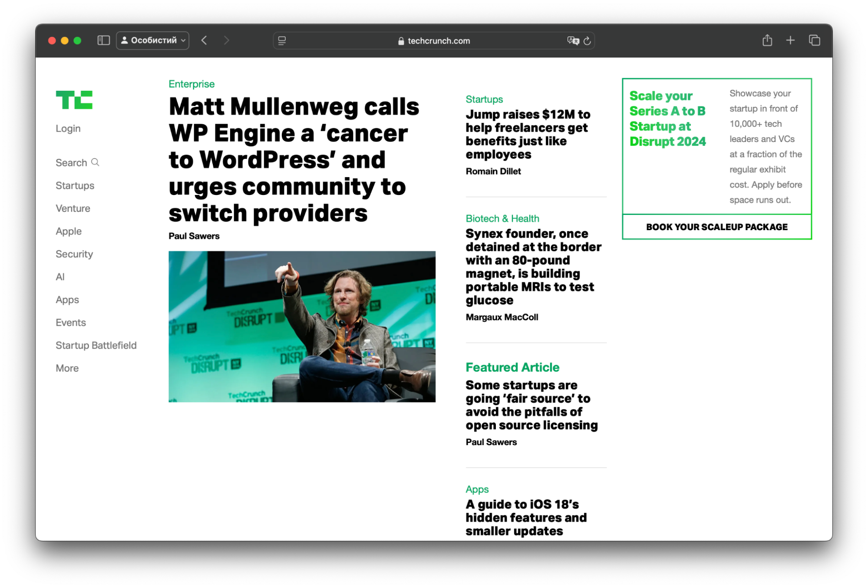The image size is (868, 588).
Task: Open the Share icon in toolbar
Action: pos(767,40)
